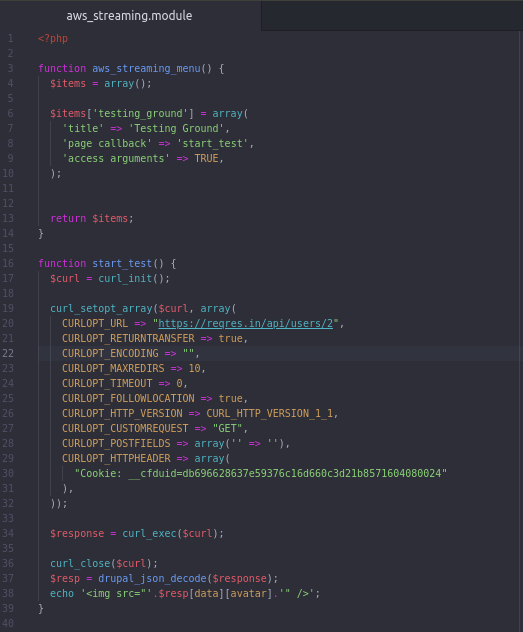
Task: Select the aws_streaming.module tab
Action: (129, 16)
